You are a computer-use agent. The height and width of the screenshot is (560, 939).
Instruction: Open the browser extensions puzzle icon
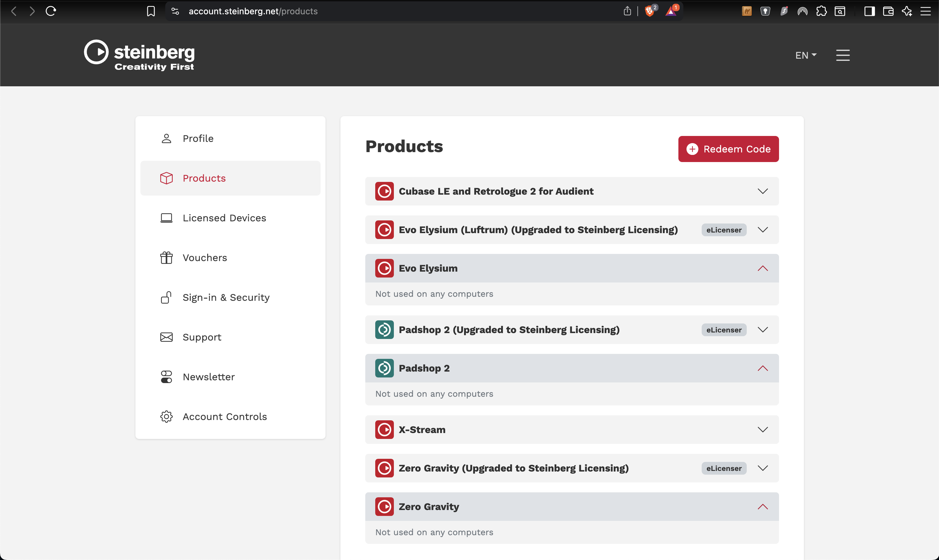point(821,11)
